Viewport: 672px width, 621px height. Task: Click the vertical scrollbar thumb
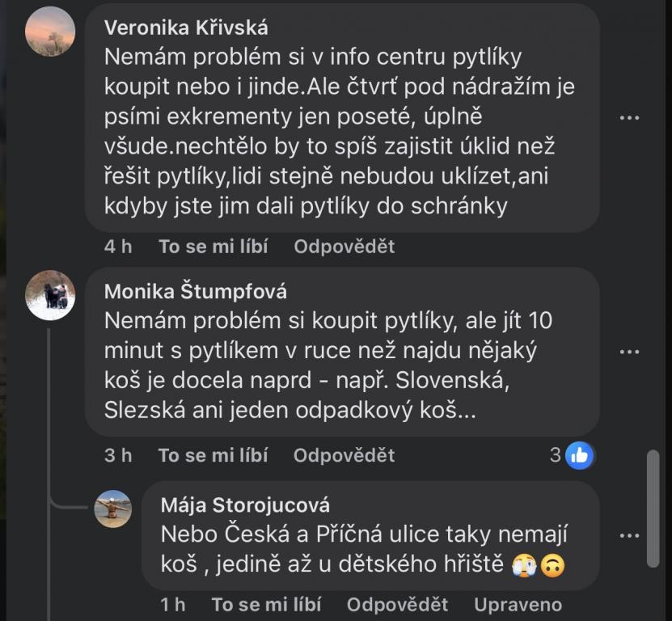[x=653, y=509]
